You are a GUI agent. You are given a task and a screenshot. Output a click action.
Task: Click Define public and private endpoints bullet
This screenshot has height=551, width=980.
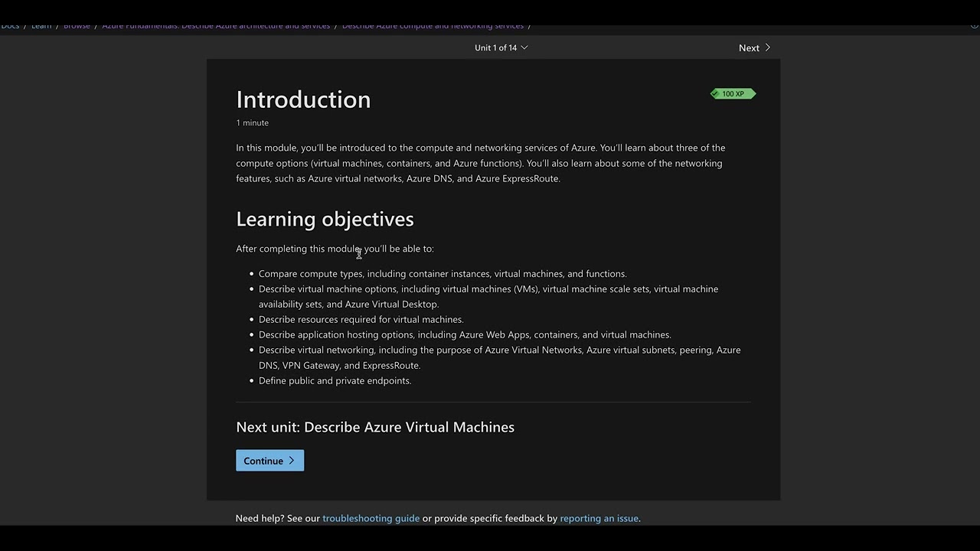(x=335, y=380)
